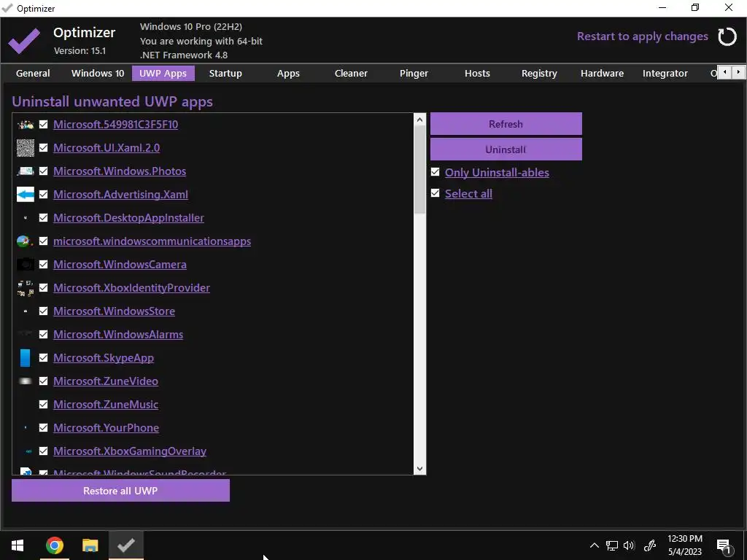Image resolution: width=747 pixels, height=560 pixels.
Task: Open the Integrator tab
Action: [x=665, y=74]
